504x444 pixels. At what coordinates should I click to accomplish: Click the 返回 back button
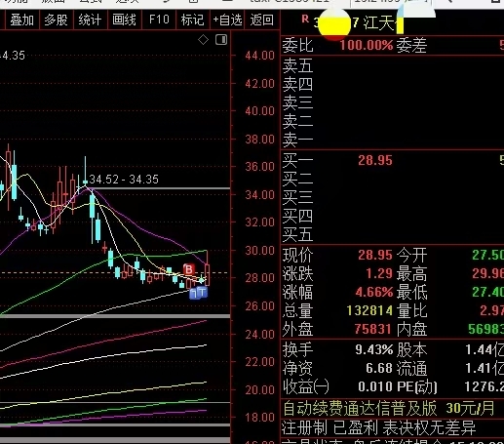[262, 20]
